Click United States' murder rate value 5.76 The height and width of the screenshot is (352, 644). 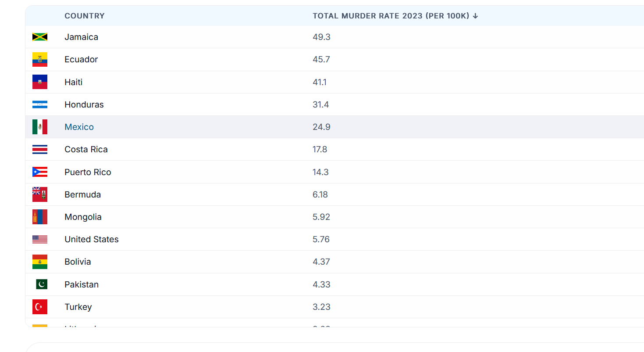pos(321,239)
